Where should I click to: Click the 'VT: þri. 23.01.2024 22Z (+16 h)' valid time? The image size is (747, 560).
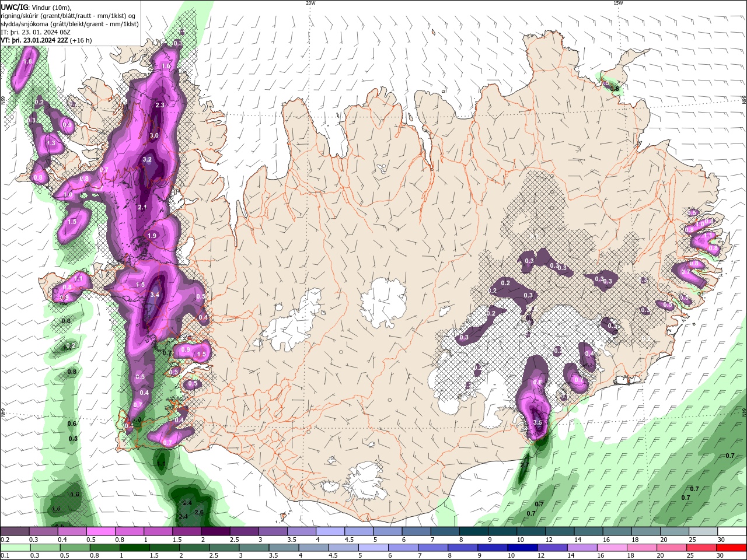(46, 40)
